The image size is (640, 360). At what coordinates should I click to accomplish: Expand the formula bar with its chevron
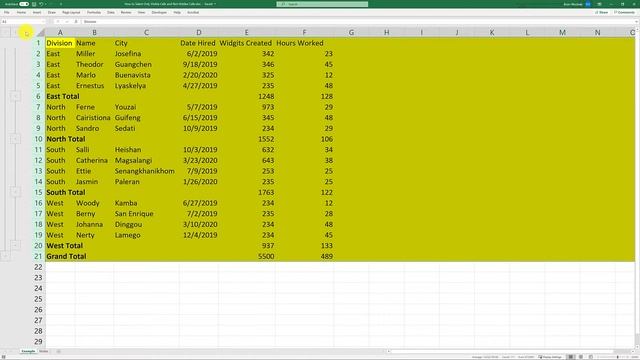tap(636, 22)
